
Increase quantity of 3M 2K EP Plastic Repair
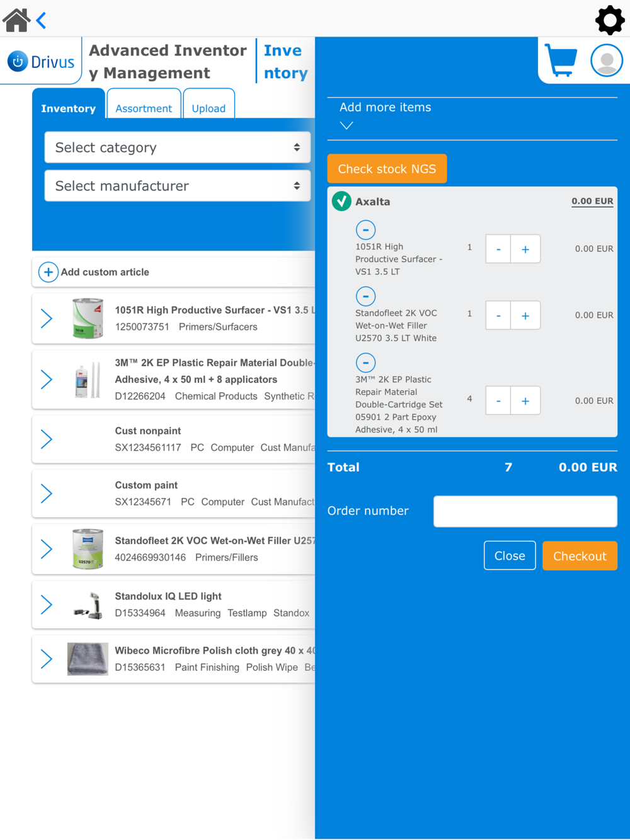pos(525,400)
